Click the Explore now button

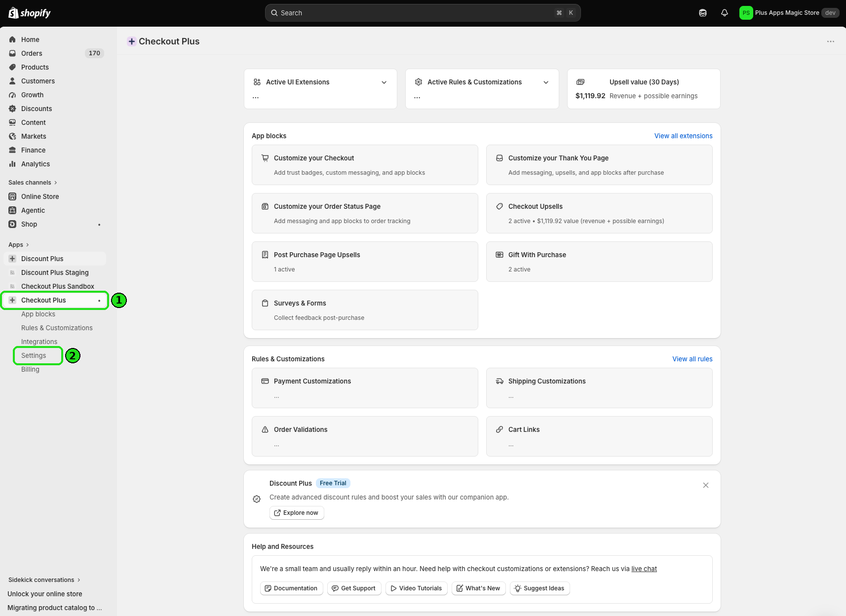point(297,513)
